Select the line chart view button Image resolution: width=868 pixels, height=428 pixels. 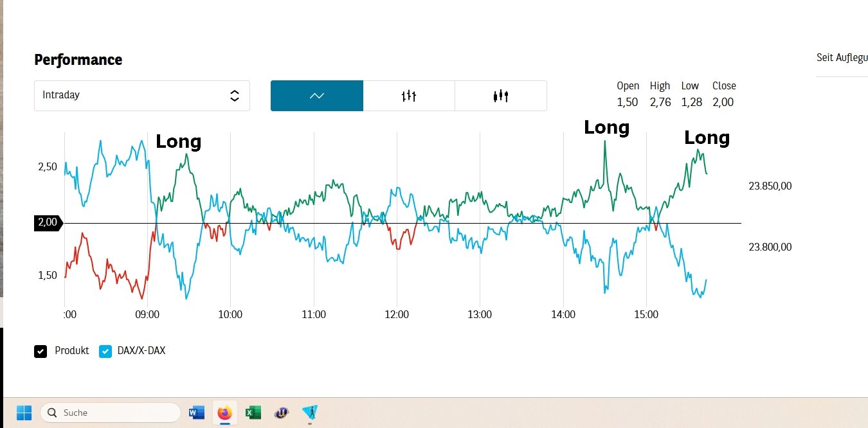coord(317,96)
